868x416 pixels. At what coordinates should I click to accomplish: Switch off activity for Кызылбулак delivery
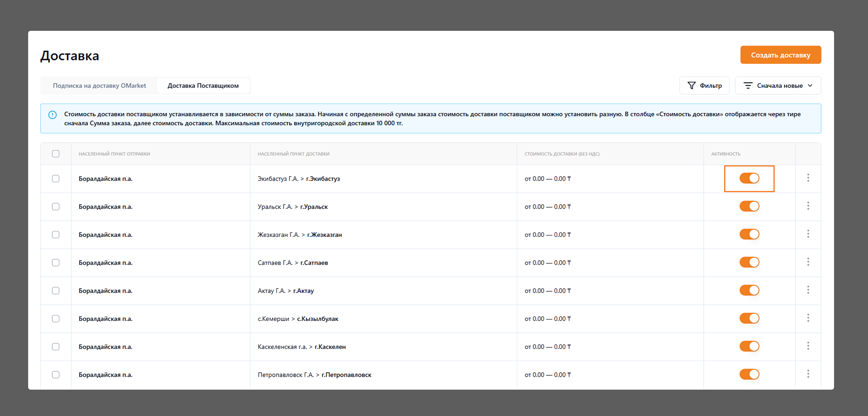749,318
